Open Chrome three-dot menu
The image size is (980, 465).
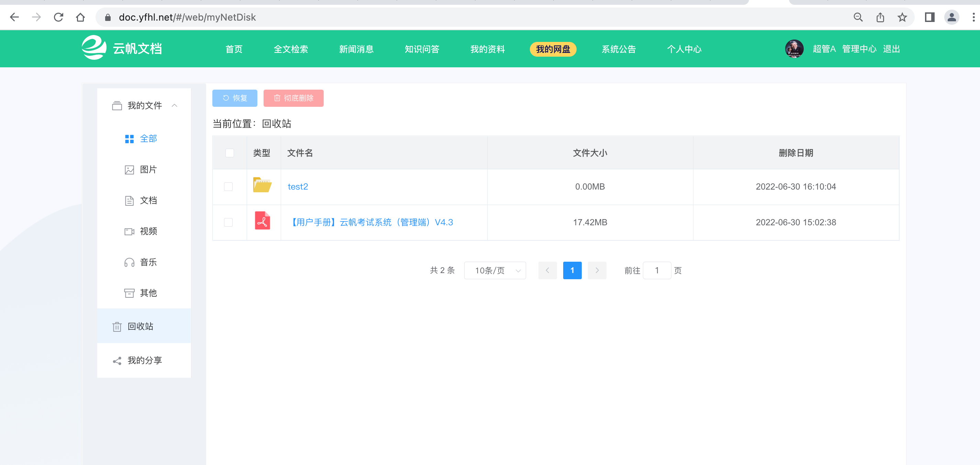tap(973, 17)
